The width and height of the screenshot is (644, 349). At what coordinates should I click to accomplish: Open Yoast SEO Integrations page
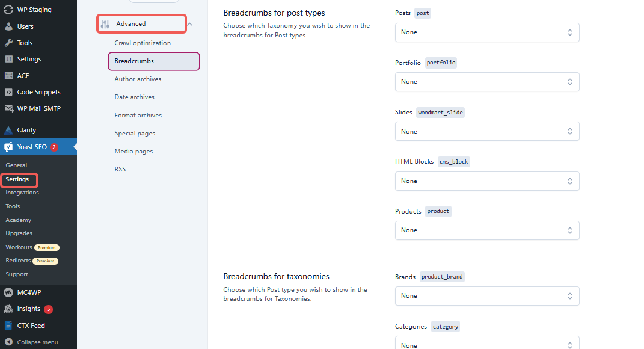[x=22, y=192]
